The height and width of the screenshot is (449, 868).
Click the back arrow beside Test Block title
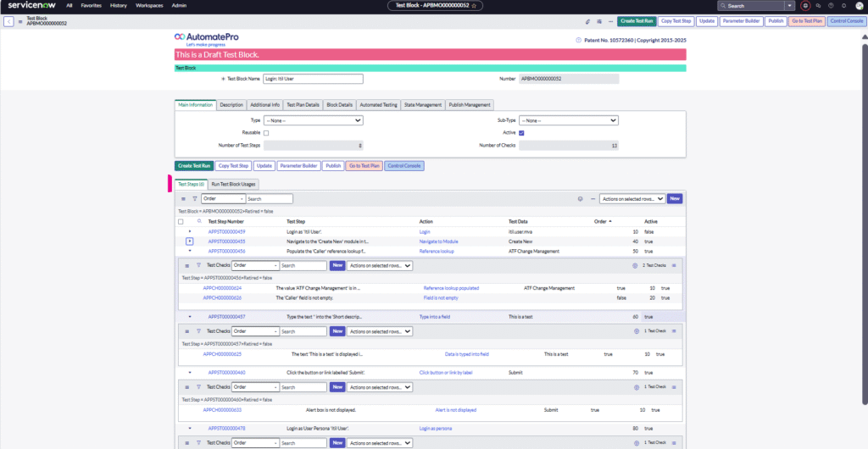(x=8, y=21)
